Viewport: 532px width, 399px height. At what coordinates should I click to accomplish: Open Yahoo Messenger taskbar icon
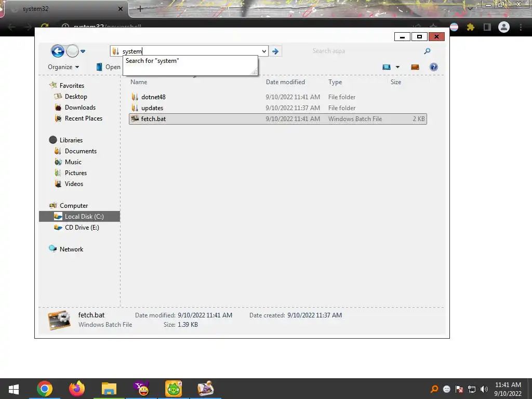click(141, 389)
